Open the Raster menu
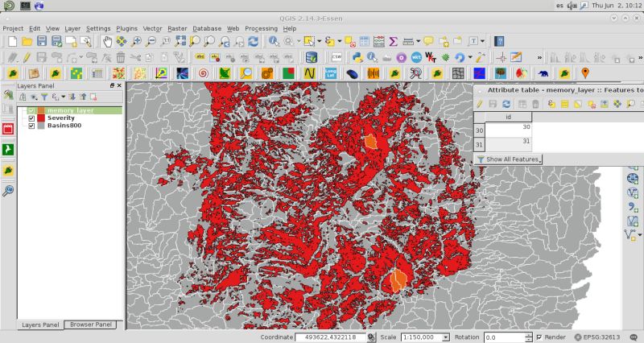Screen dimensions: 644x343 [177, 28]
